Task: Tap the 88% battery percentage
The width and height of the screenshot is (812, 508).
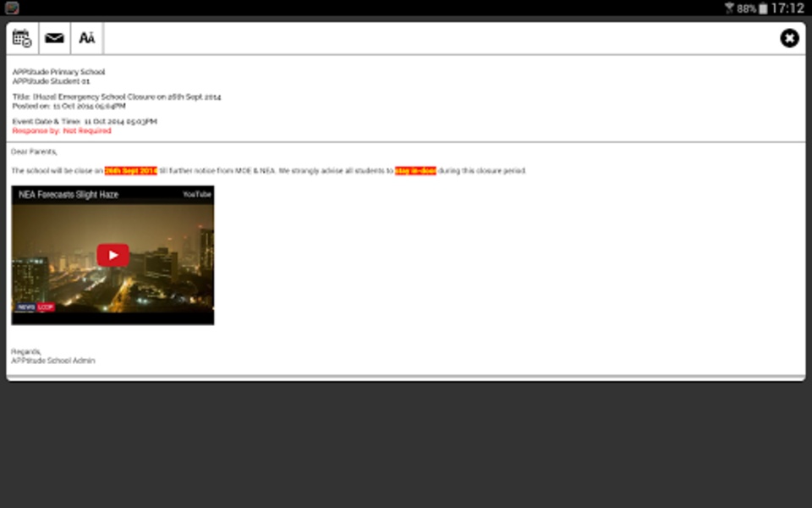Action: (747, 8)
